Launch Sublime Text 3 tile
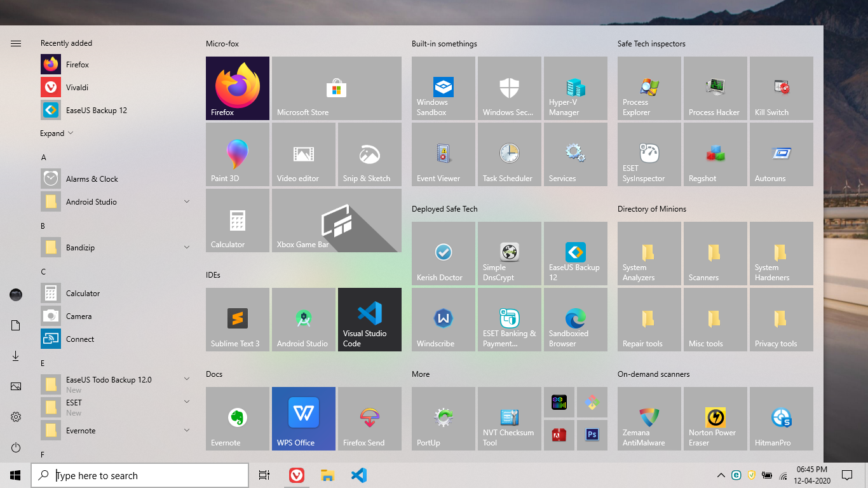 pos(238,320)
